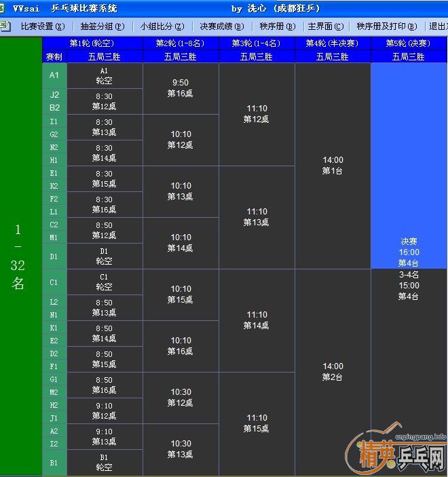Select round 3 match 11:10 第13桌

tap(257, 217)
